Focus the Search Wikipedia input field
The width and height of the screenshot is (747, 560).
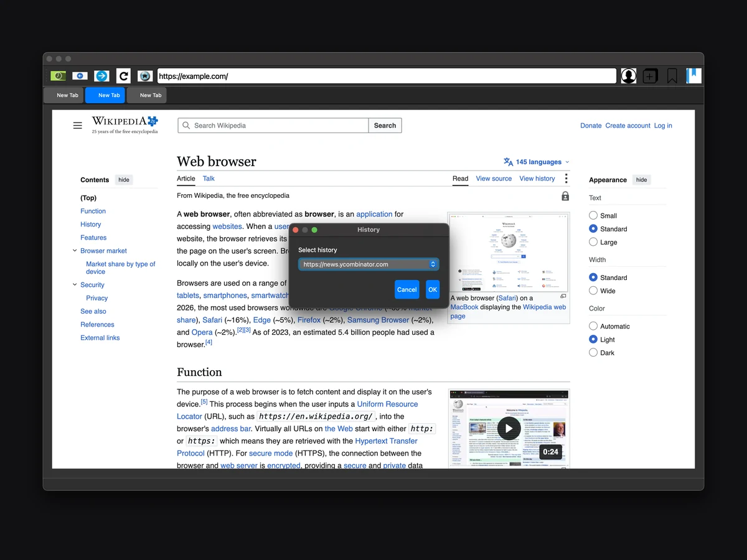(273, 126)
